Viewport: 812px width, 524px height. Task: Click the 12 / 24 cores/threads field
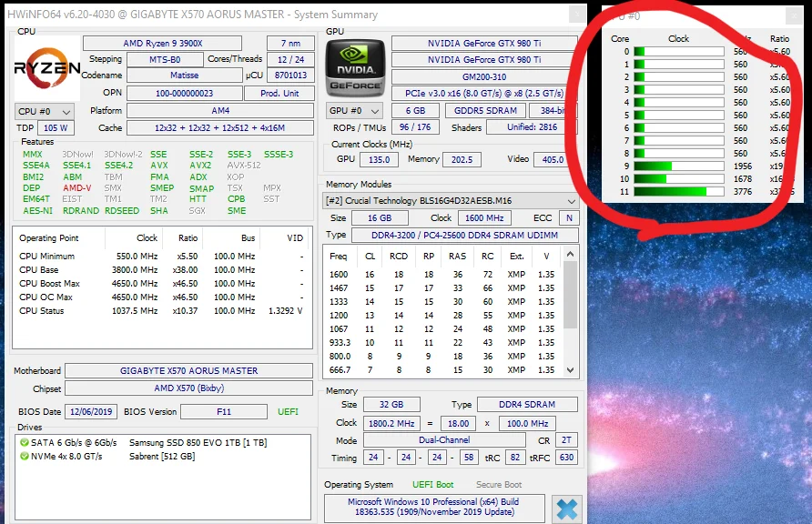(x=290, y=59)
